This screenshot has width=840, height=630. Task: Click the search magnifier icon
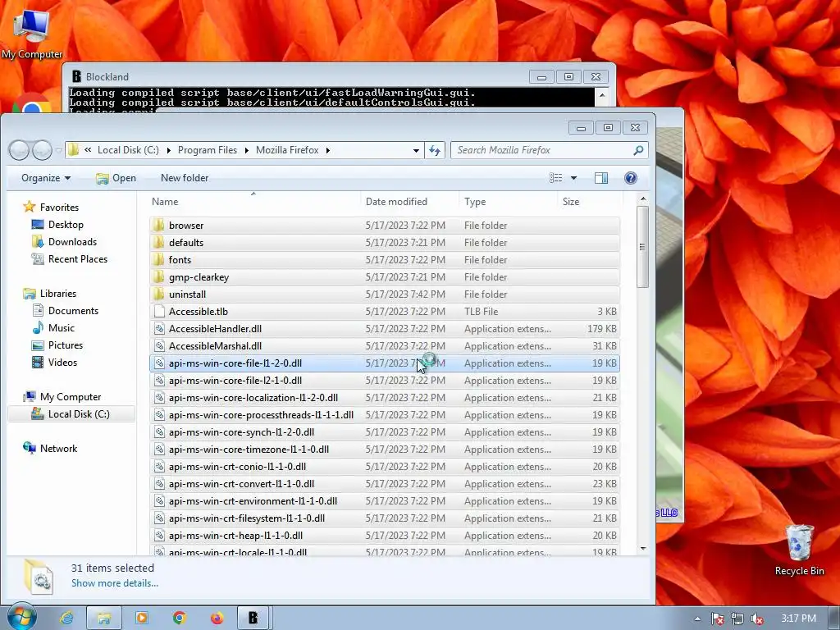pos(638,151)
